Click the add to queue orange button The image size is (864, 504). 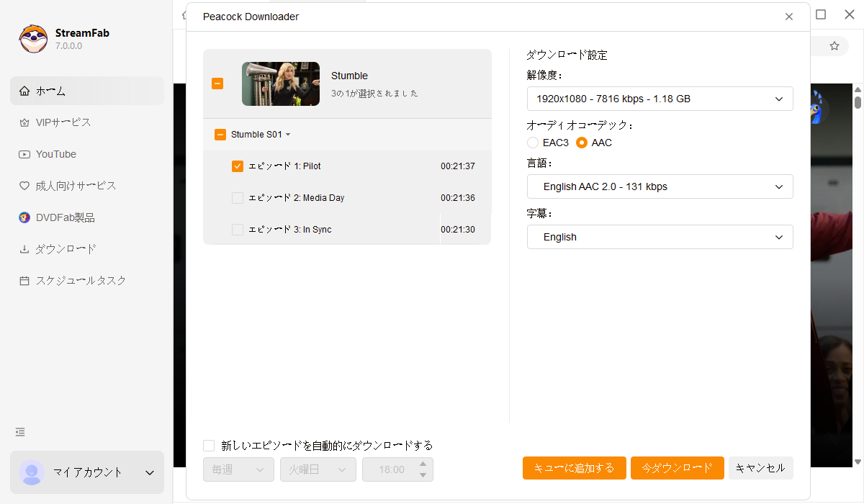point(574,468)
